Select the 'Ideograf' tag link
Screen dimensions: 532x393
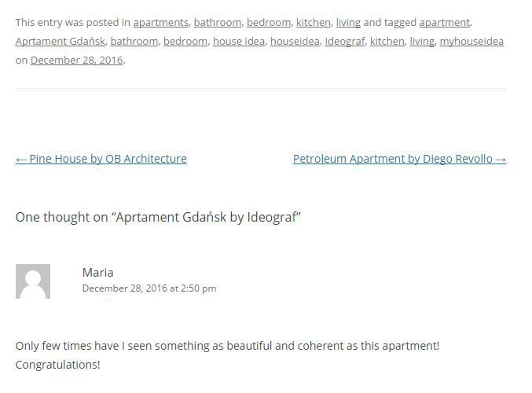[x=344, y=41]
